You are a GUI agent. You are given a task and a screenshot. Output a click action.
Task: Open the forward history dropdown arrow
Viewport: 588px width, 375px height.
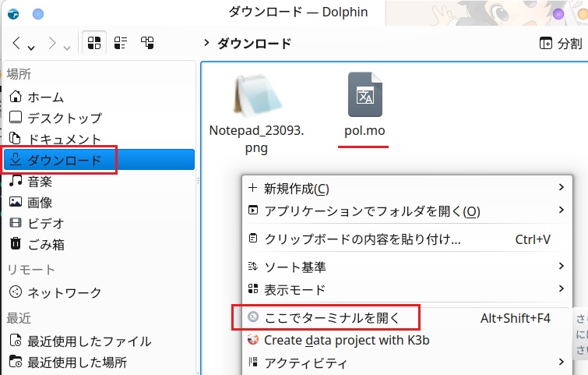click(x=67, y=47)
